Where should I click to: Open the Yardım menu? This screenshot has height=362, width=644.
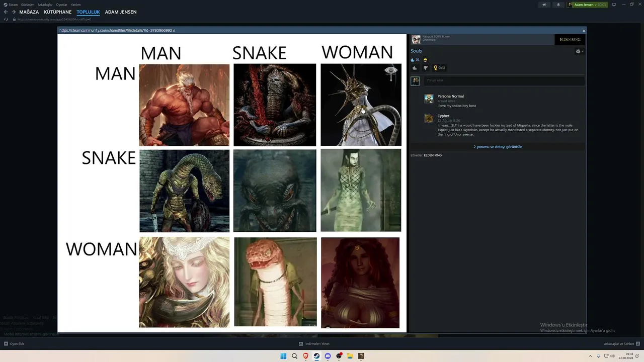coord(76,5)
